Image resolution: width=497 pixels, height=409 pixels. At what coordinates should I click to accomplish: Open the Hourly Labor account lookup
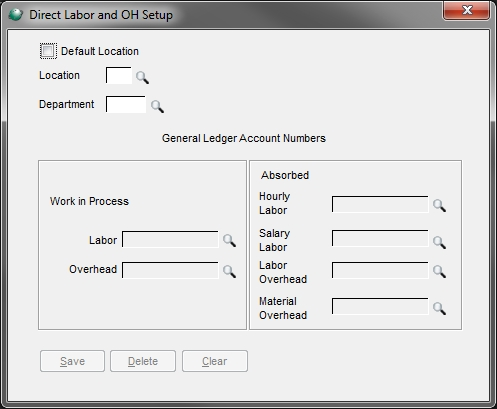(439, 205)
